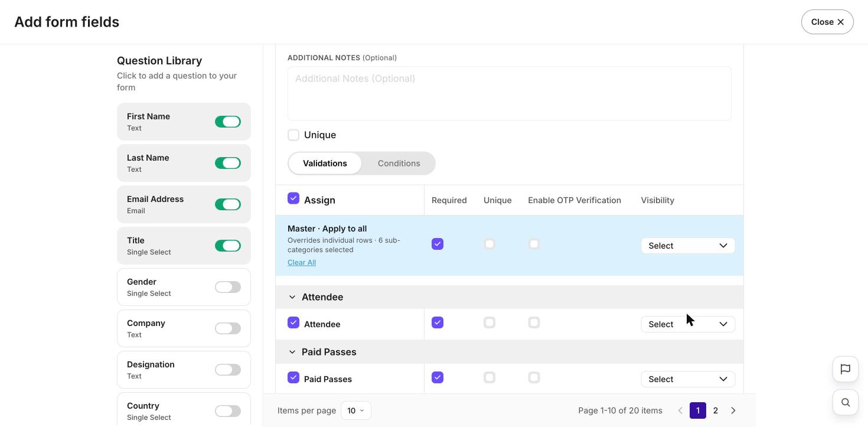
Task: Uncheck the Paid Passes assign checkbox
Action: click(x=293, y=377)
